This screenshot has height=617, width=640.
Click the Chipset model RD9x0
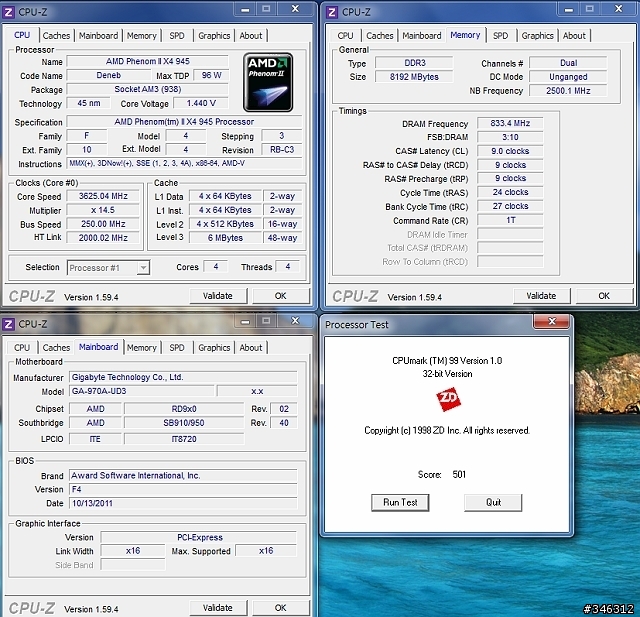tap(184, 409)
